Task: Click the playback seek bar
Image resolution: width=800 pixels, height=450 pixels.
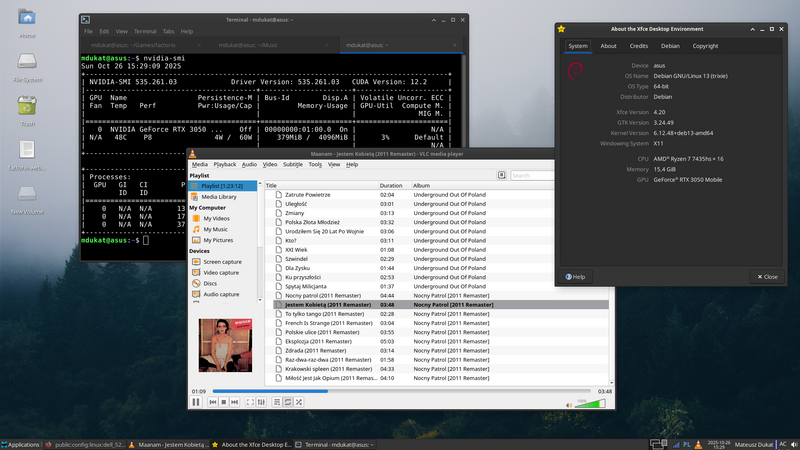Action: click(x=400, y=391)
